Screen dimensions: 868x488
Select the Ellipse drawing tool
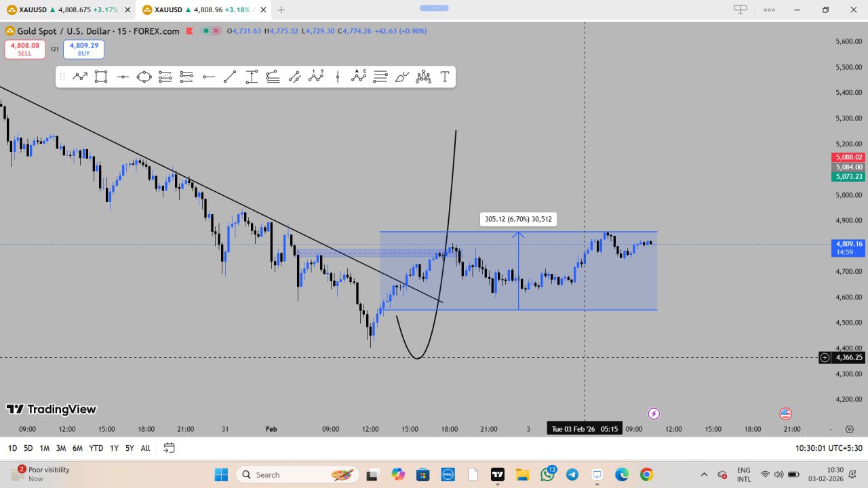144,77
